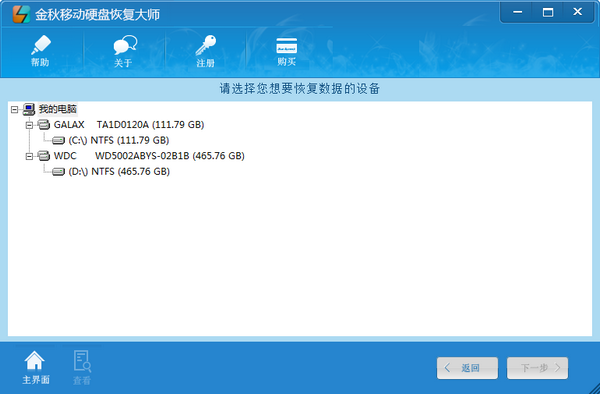The height and width of the screenshot is (394, 600).
Task: Select the (D:\) NTFS 465.76 GB partition
Action: coord(119,171)
